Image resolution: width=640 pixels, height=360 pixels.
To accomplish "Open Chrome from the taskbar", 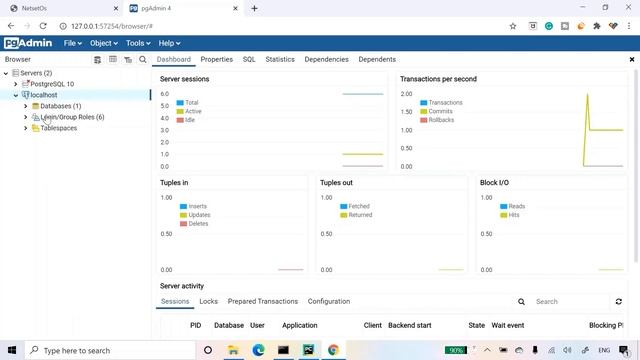I will pos(333,350).
